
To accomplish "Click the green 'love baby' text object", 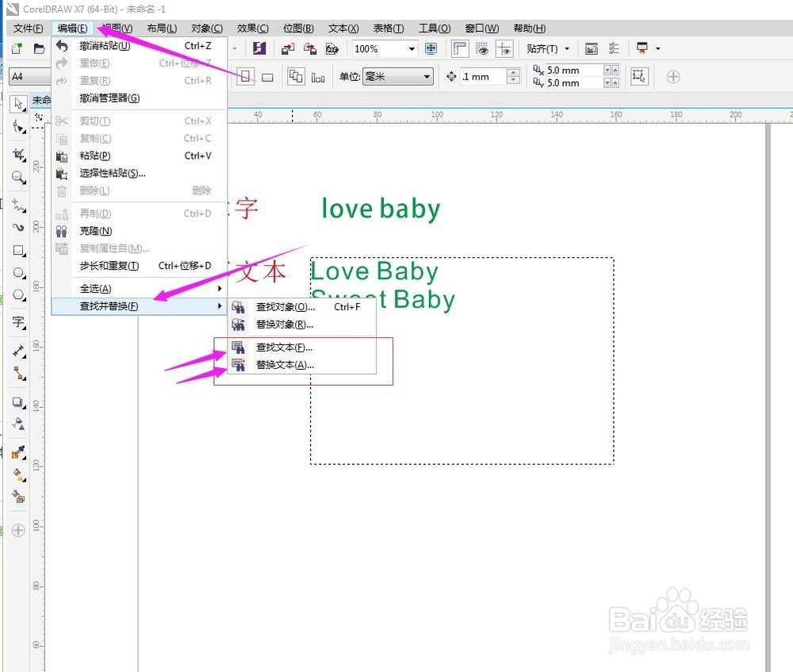I will click(x=381, y=209).
